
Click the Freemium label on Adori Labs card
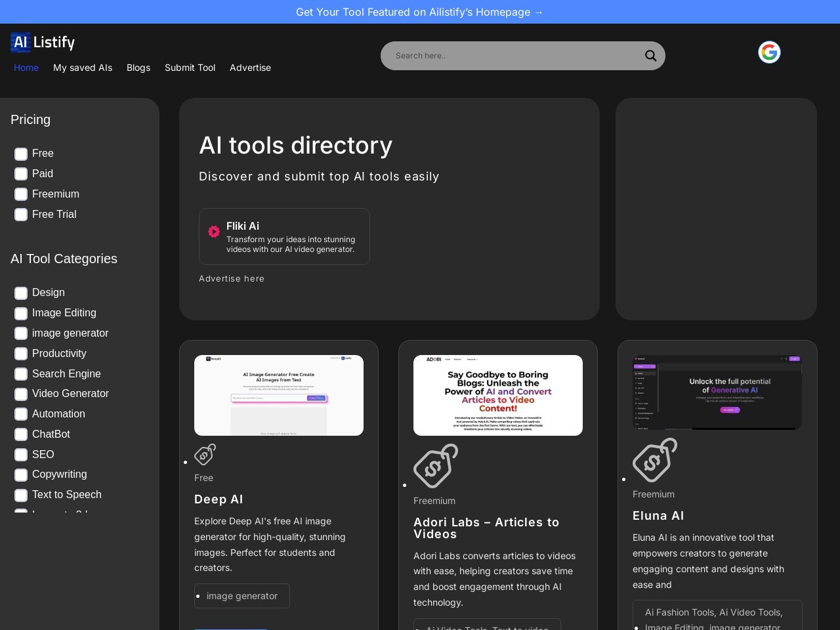tap(434, 501)
